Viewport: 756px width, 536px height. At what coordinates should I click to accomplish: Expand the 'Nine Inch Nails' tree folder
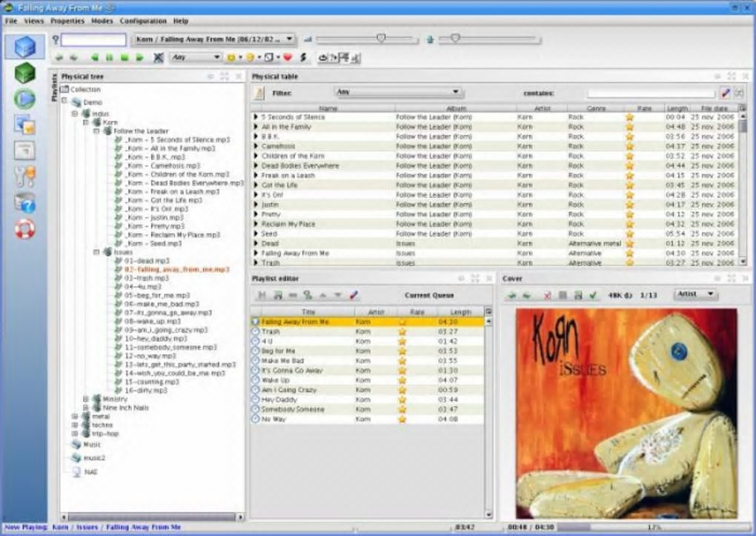[x=86, y=408]
